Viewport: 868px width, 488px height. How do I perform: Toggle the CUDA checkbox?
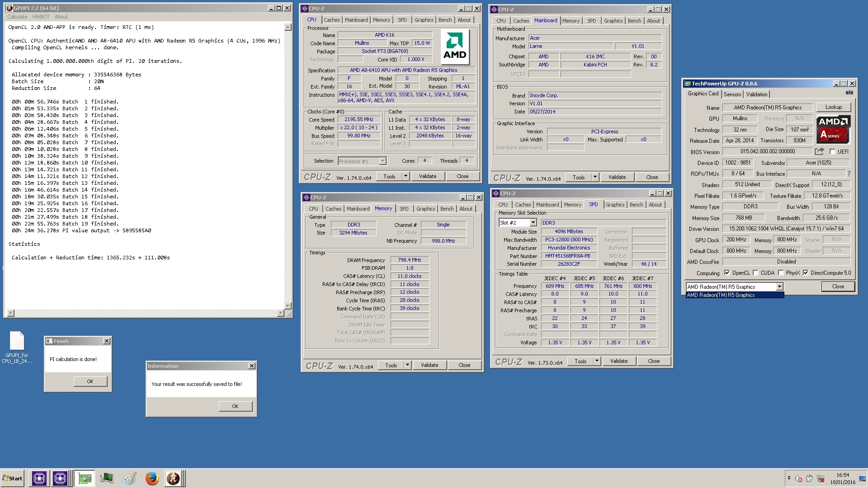pyautogui.click(x=755, y=273)
